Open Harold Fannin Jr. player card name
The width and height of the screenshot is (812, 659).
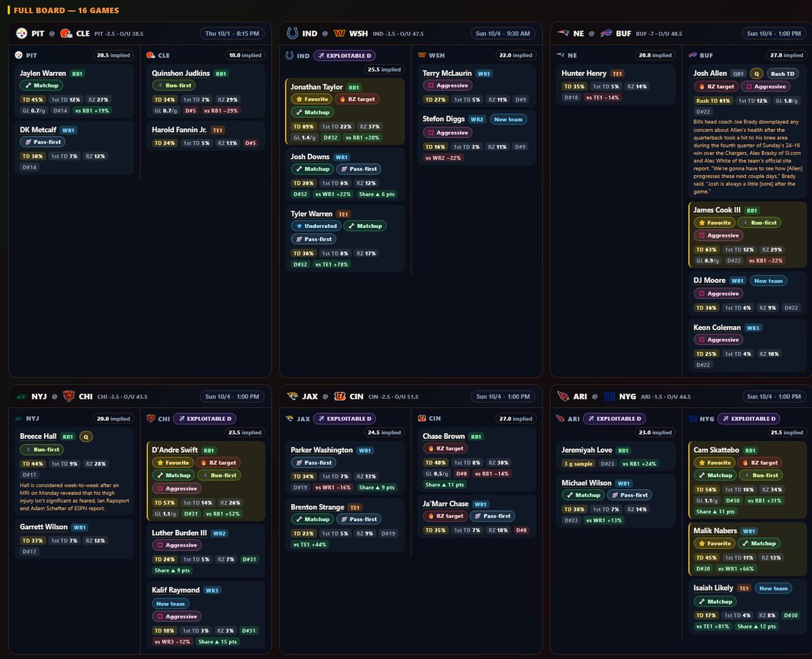[x=179, y=130]
